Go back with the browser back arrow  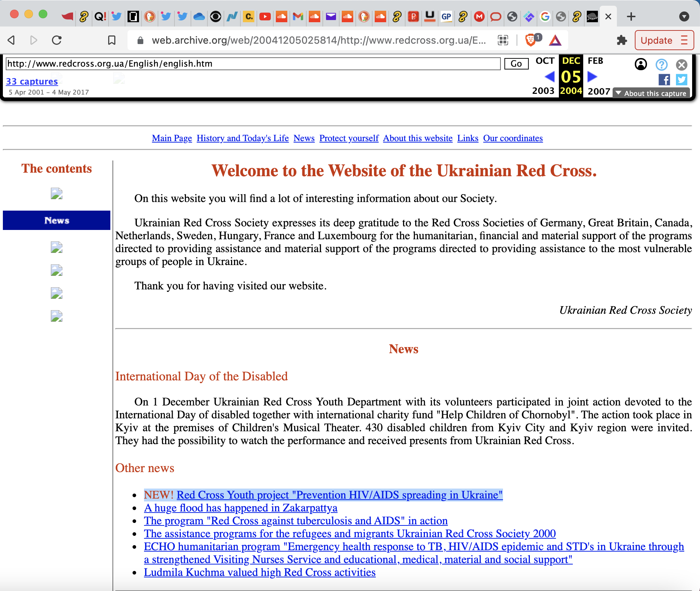11,40
